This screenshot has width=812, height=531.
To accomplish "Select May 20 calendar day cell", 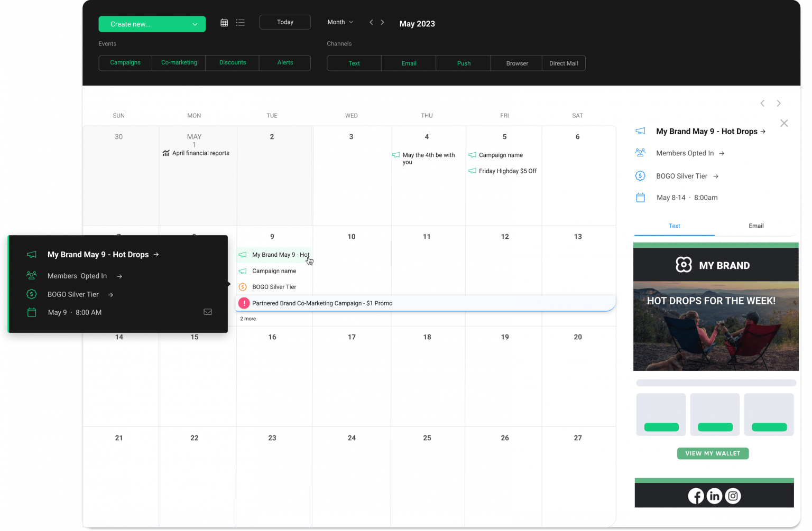I will (578, 376).
